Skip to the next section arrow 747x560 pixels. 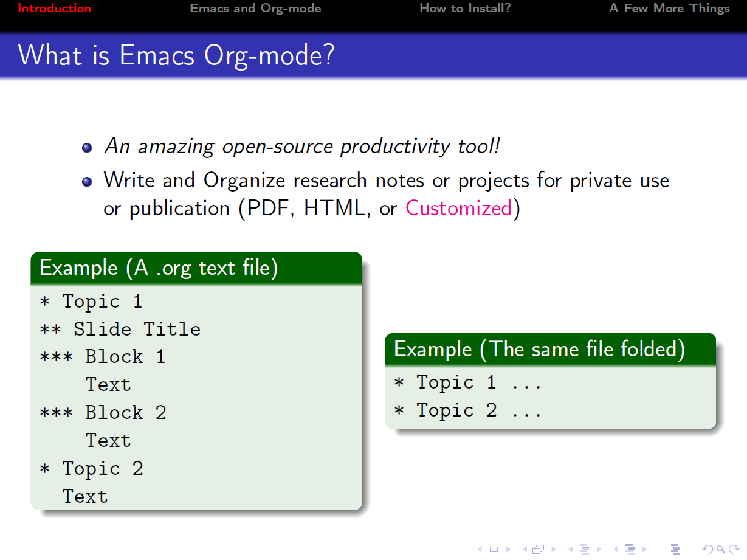tap(644, 550)
